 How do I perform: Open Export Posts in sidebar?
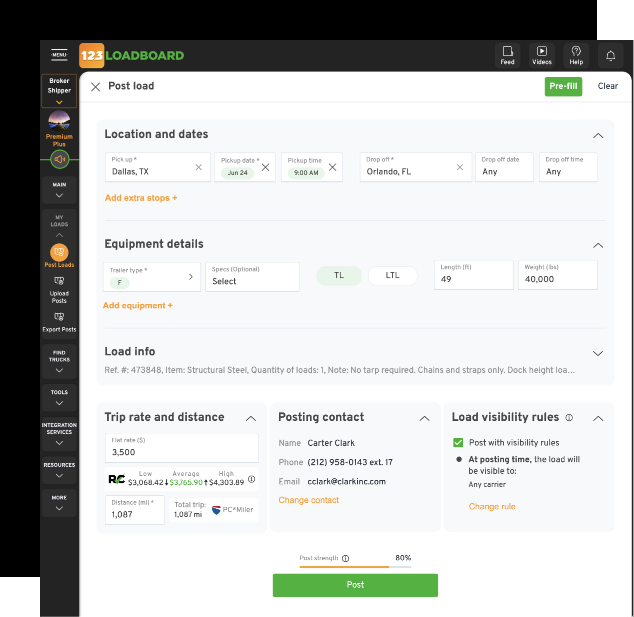tap(59, 322)
